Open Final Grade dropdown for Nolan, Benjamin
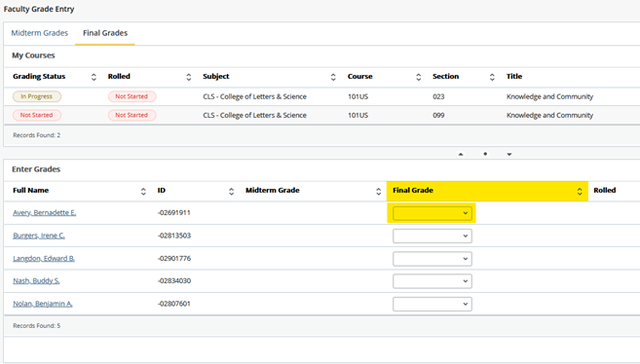The image size is (640, 364). coord(433,304)
